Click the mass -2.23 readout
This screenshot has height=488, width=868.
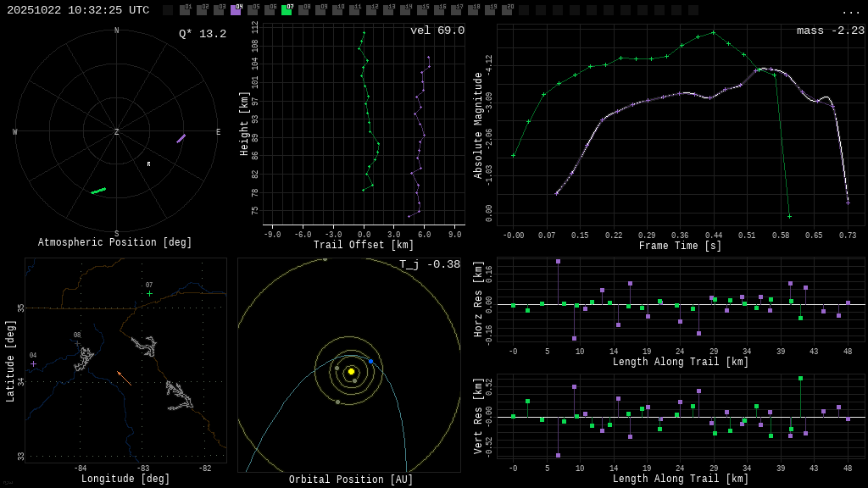[x=830, y=30]
